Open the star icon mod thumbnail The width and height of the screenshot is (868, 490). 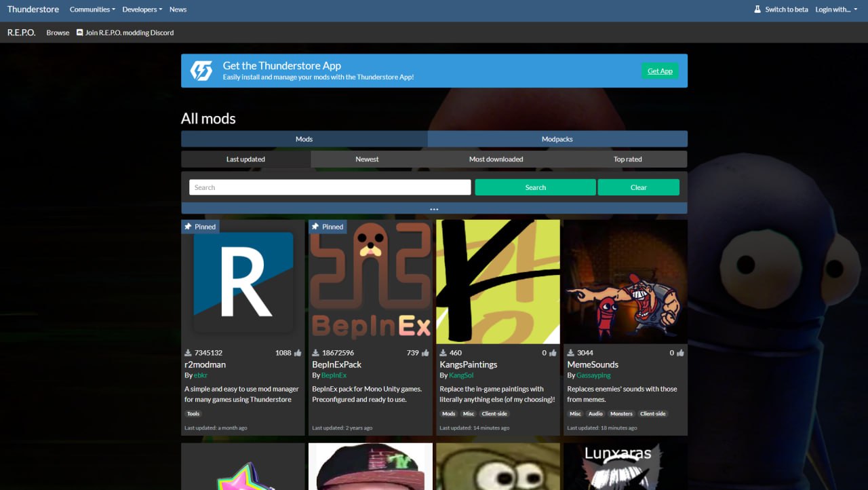point(243,466)
